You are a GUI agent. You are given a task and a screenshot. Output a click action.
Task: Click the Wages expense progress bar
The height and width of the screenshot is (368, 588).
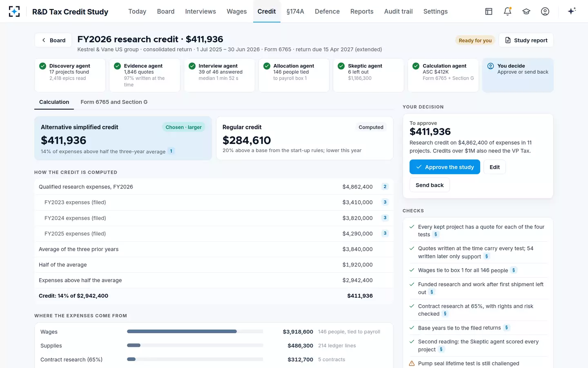point(195,332)
